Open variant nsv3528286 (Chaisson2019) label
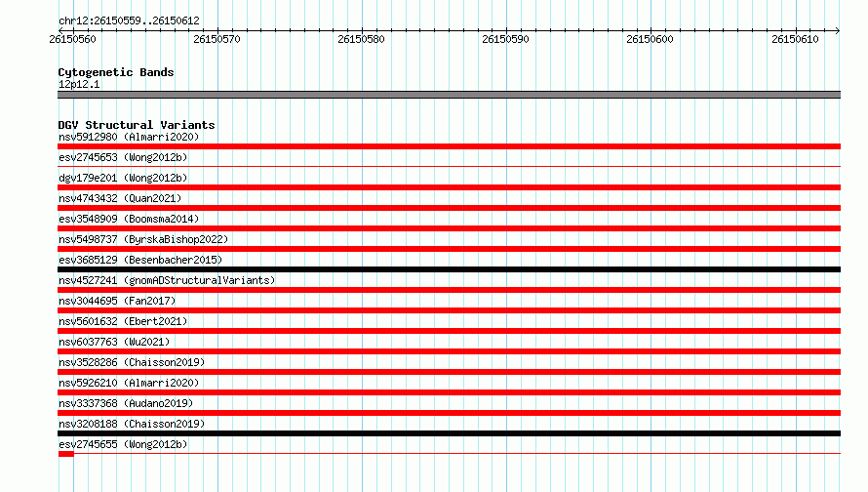The height and width of the screenshot is (492, 868). (x=132, y=362)
